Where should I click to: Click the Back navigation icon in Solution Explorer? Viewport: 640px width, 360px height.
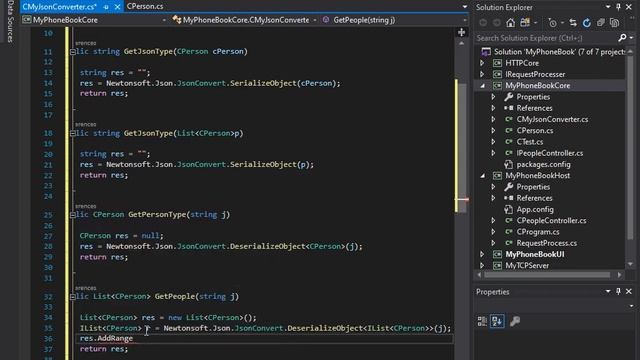coord(483,23)
